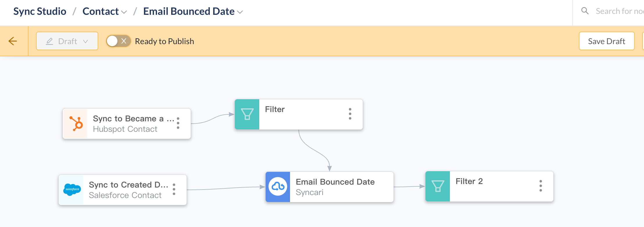644x227 pixels.
Task: Click the Salesforce Contact subtitle text
Action: [x=125, y=195]
